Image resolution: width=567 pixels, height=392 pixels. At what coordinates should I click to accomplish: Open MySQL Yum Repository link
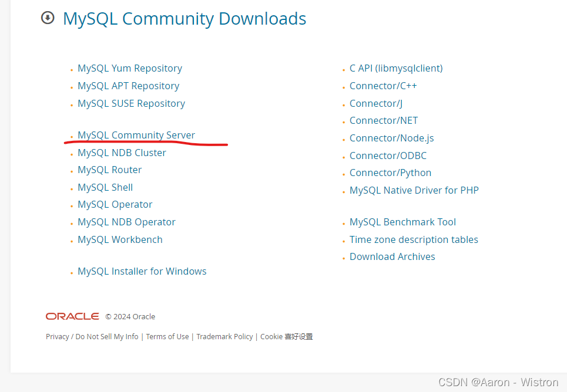tap(130, 68)
